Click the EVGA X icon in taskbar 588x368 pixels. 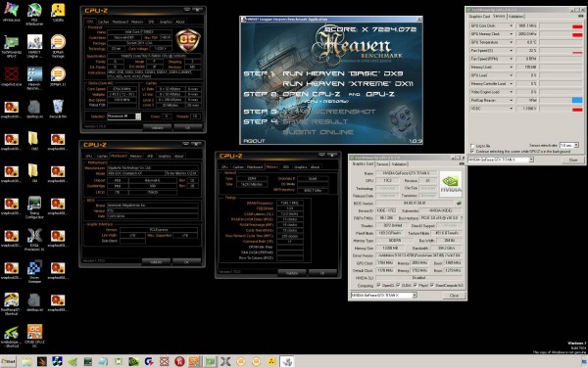[225, 361]
